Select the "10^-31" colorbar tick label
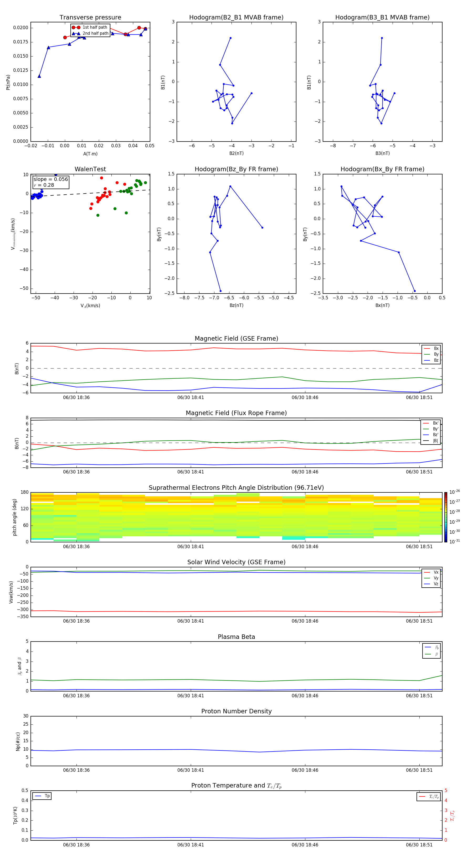The width and height of the screenshot is (473, 868). tap(455, 542)
